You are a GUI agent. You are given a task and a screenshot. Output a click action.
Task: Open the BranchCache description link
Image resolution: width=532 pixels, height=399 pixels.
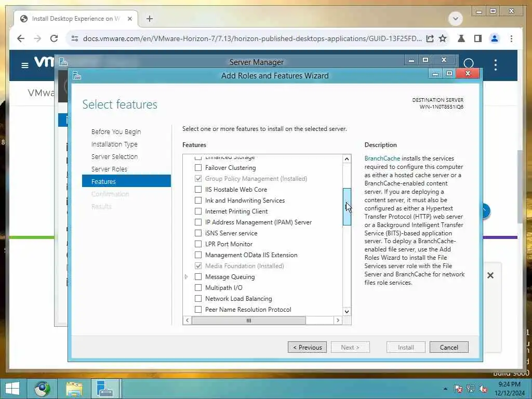pos(382,158)
